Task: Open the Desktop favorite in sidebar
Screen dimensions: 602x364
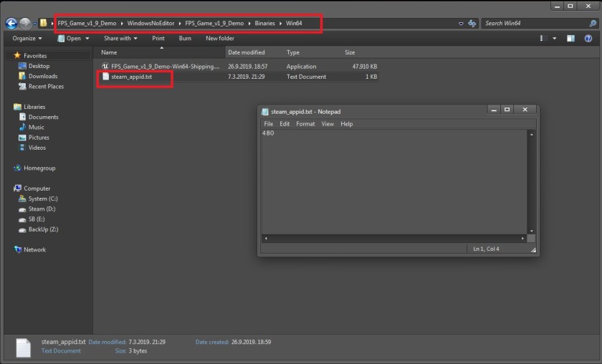Action: coord(39,66)
